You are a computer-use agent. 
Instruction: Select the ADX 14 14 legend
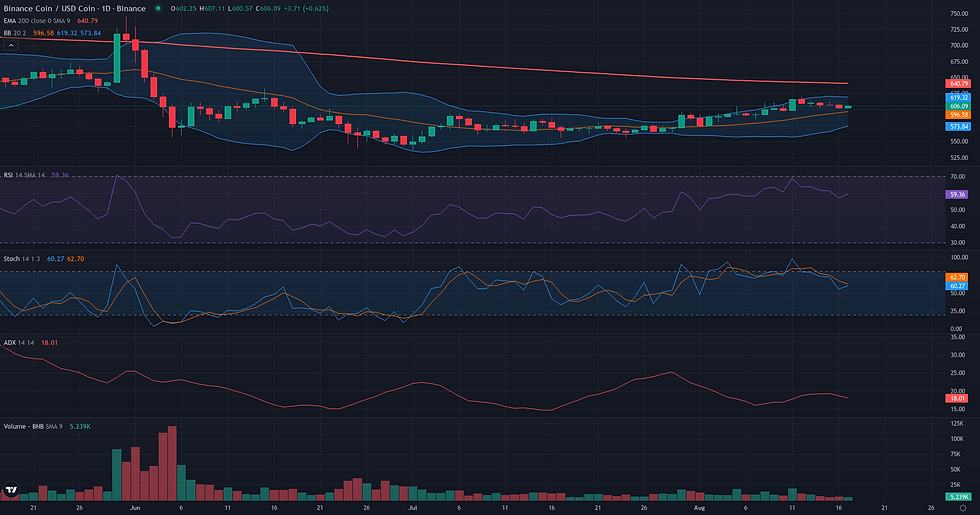(19, 342)
